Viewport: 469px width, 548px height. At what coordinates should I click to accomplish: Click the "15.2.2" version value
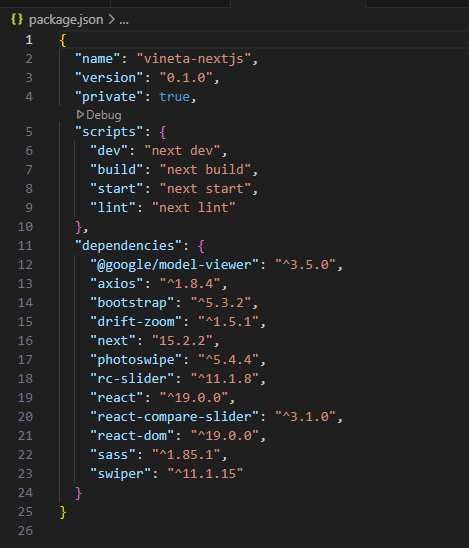tap(182, 340)
